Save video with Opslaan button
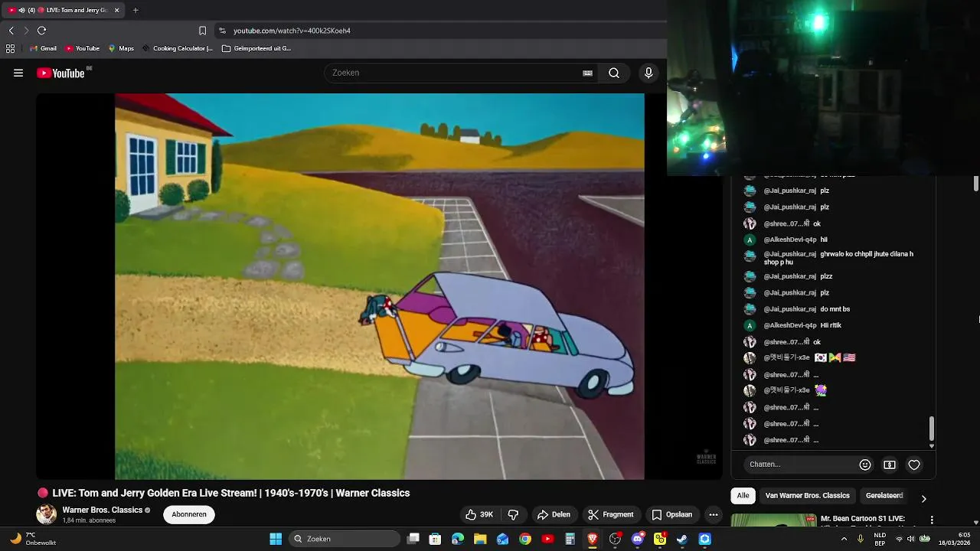 672,514
